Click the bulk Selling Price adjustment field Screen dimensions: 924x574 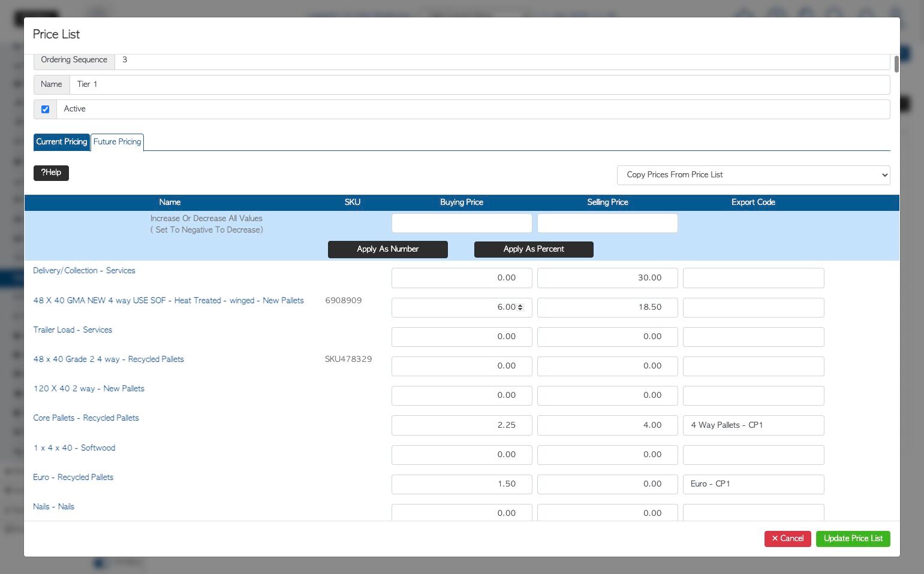pyautogui.click(x=607, y=223)
